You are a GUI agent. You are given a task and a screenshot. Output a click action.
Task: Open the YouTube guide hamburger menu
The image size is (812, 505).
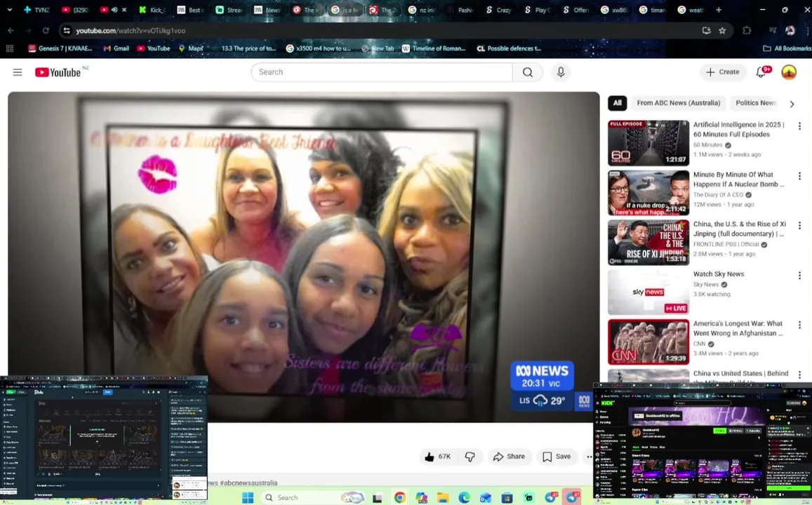(x=18, y=72)
